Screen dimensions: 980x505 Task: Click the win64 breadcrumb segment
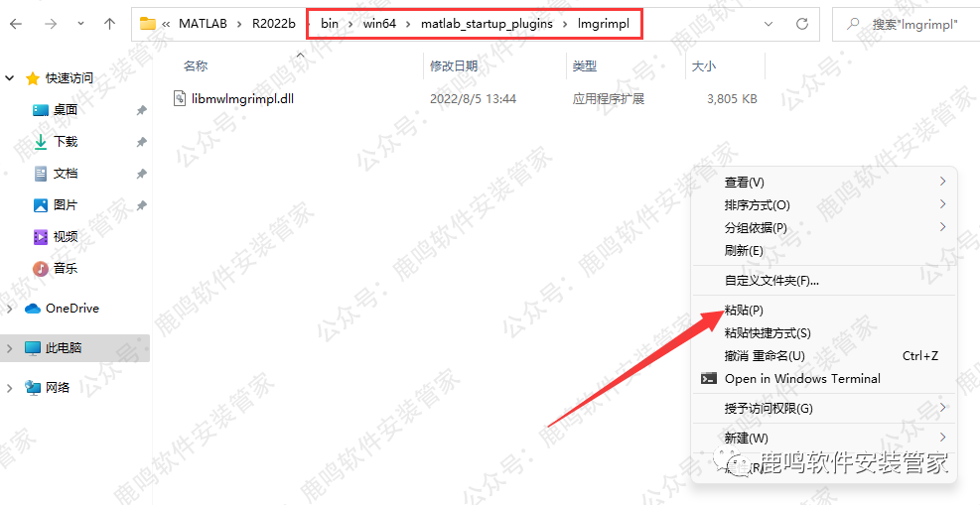coord(380,24)
